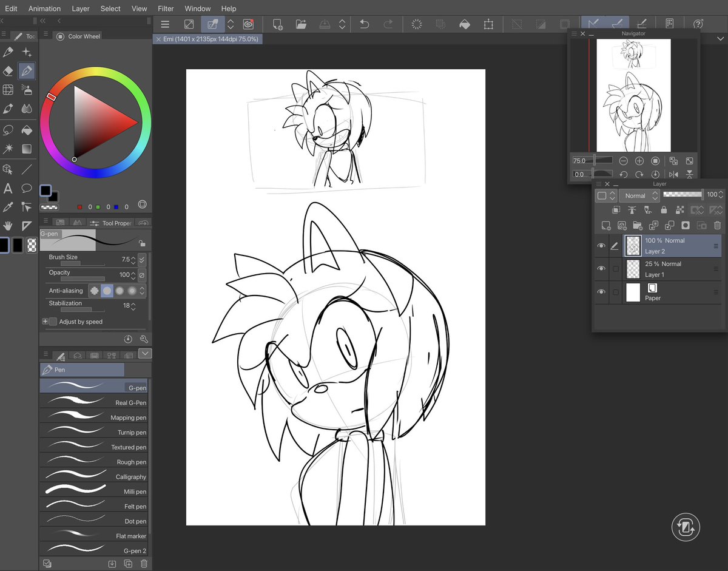
Task: Click the New canvas icon
Action: (x=277, y=24)
